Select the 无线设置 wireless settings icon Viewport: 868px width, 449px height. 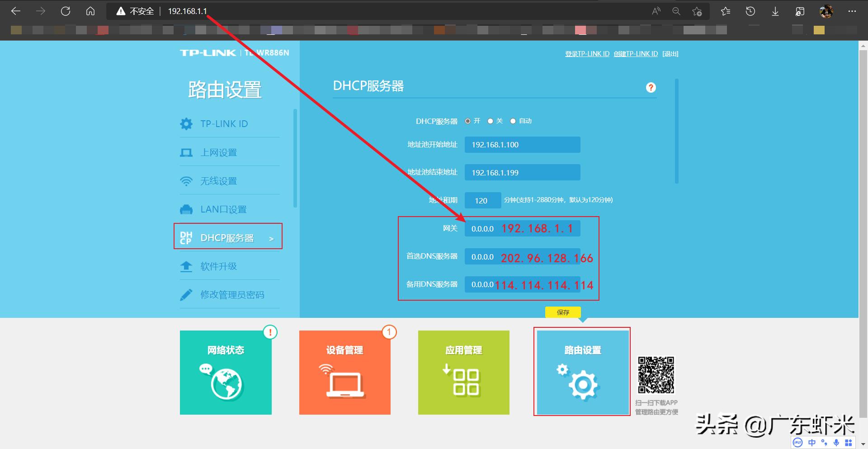pos(186,180)
